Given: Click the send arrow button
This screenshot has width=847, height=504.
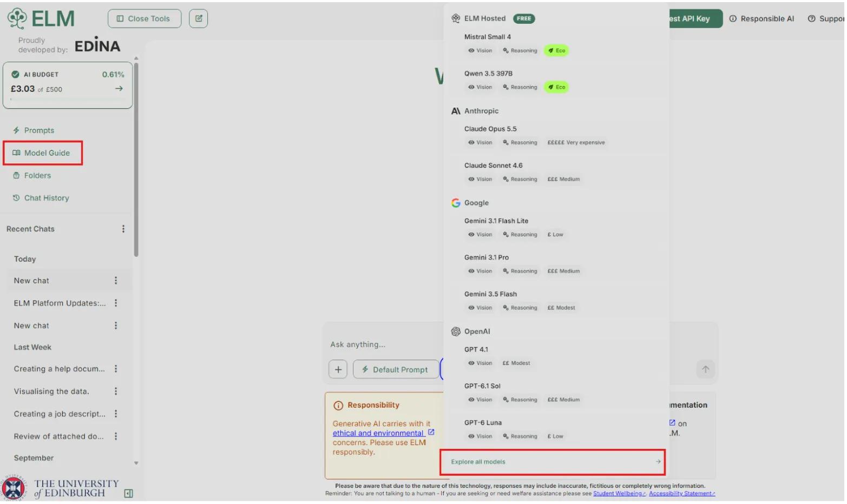Looking at the screenshot, I should [705, 370].
